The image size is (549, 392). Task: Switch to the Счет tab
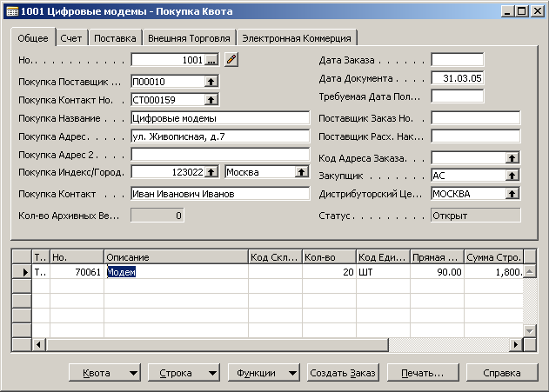coord(71,38)
